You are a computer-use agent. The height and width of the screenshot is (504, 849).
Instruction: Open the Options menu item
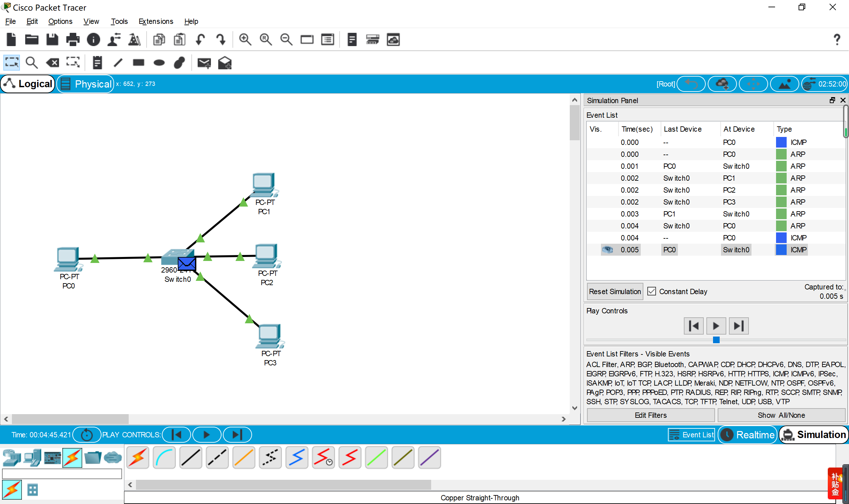[x=59, y=22]
